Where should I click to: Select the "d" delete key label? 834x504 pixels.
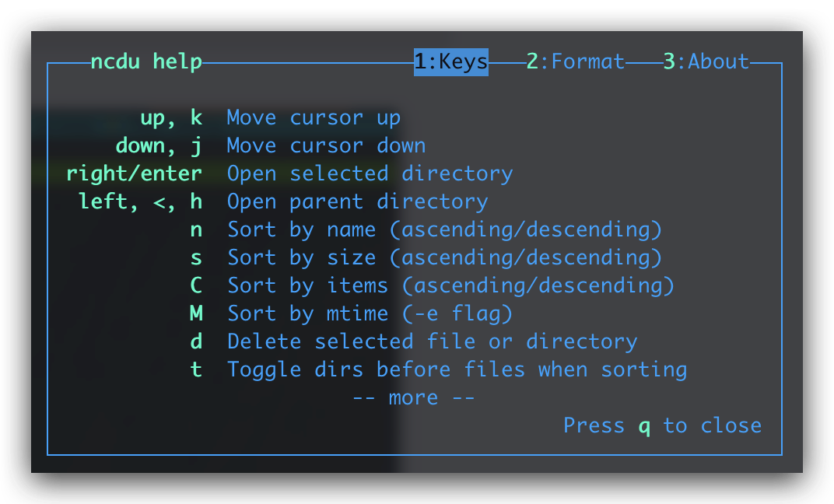196,341
